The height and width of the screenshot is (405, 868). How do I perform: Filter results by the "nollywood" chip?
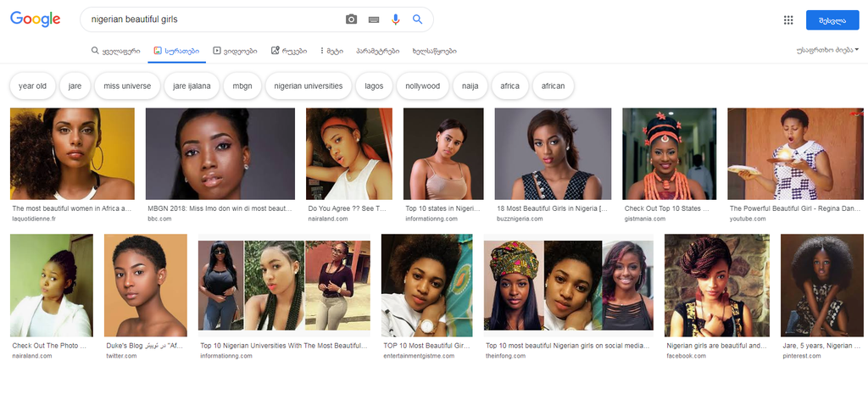[x=422, y=86]
